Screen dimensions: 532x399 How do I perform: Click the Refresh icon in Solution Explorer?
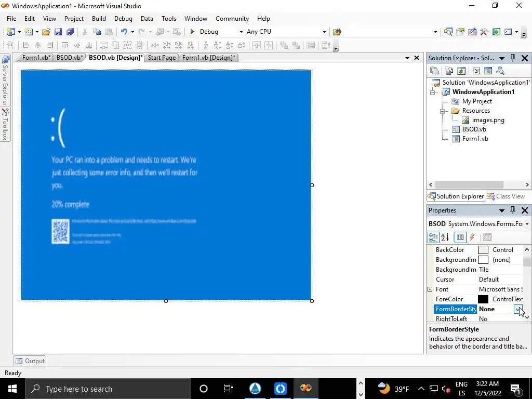[461, 71]
